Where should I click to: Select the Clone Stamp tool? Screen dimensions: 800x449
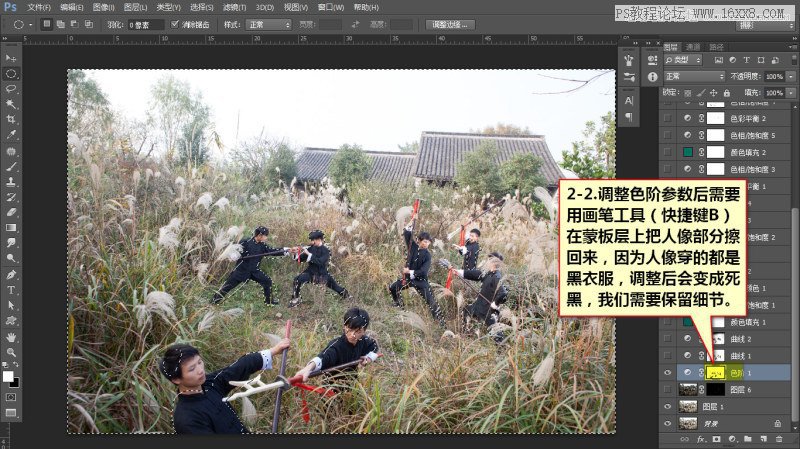[11, 182]
